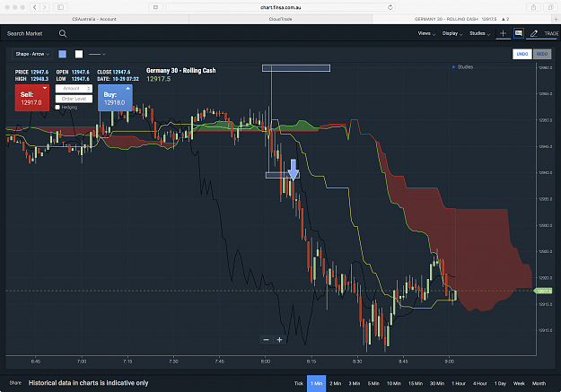Select the Tick timeframe
Viewport: 561px width, 392px height.
point(299,383)
